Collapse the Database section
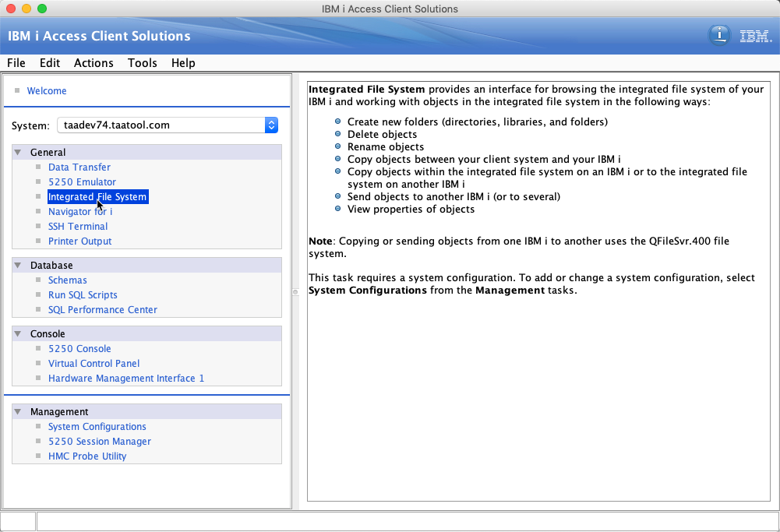Image resolution: width=780 pixels, height=532 pixels. (x=18, y=265)
